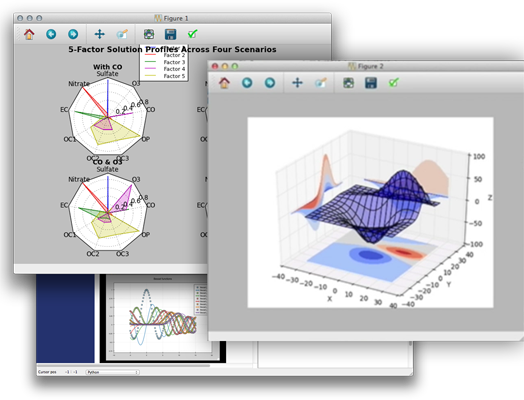Go back a view in Figure 1
The image size is (524, 400).
point(51,34)
